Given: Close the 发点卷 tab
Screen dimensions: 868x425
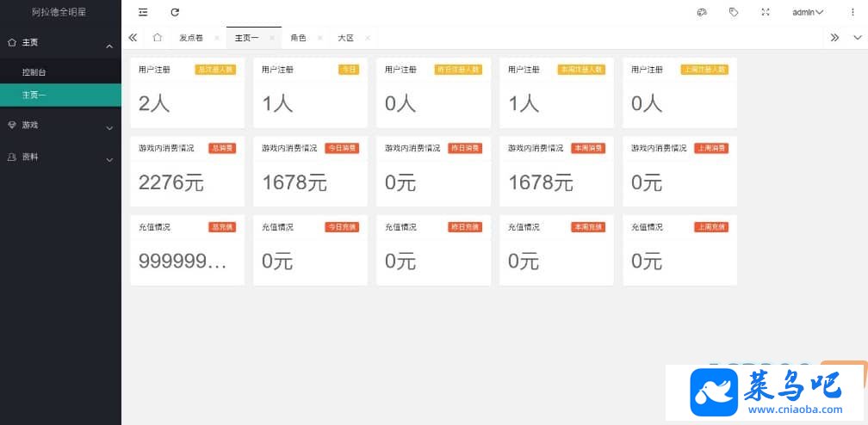Looking at the screenshot, I should [x=217, y=38].
